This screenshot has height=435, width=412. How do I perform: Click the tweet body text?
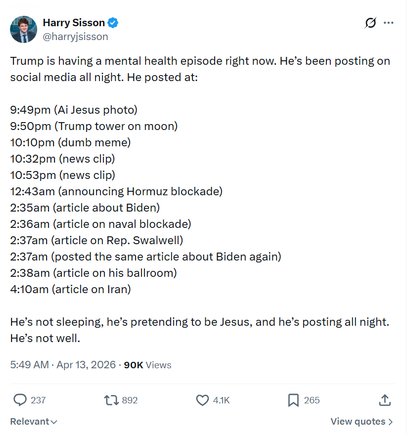(x=200, y=199)
